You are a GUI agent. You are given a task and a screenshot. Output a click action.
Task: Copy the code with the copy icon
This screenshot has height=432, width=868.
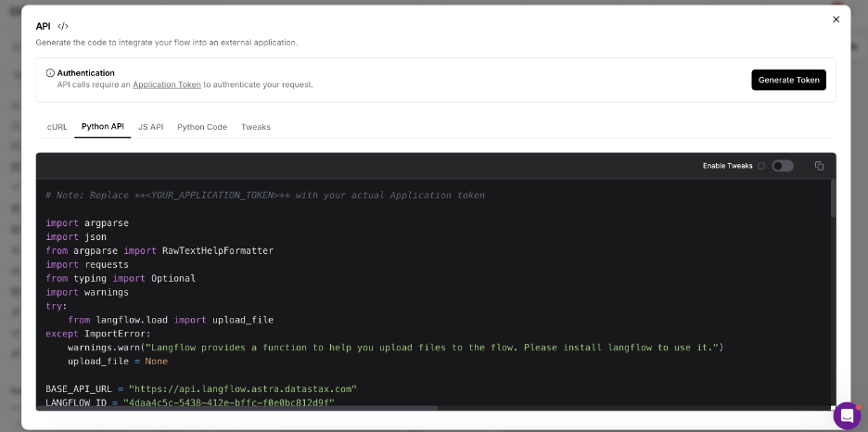pyautogui.click(x=819, y=166)
